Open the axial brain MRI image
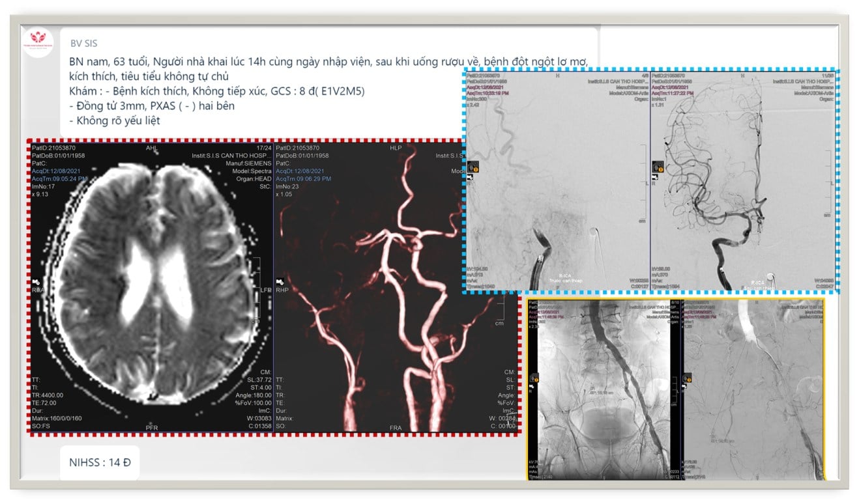Image resolution: width=859 pixels, height=504 pixels. click(151, 287)
